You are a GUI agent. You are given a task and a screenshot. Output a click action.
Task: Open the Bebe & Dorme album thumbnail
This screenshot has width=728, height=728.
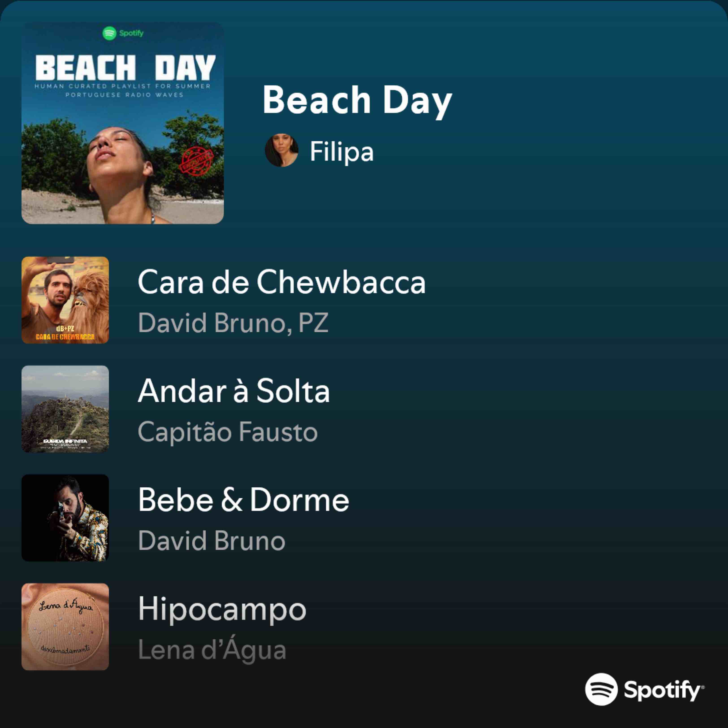65,518
